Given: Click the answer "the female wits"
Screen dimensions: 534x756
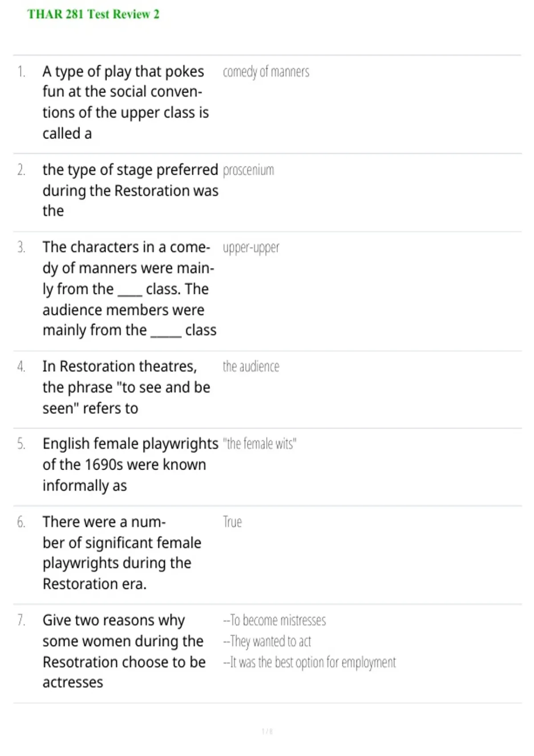Looking at the screenshot, I should [259, 444].
